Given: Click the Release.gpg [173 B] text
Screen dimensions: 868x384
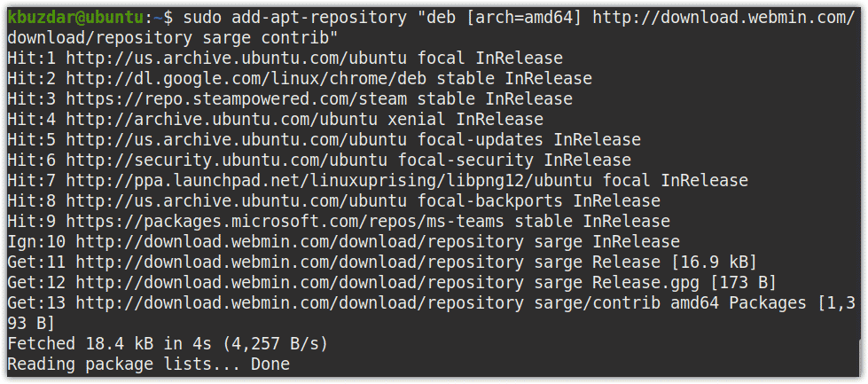Looking at the screenshot, I should (684, 283).
